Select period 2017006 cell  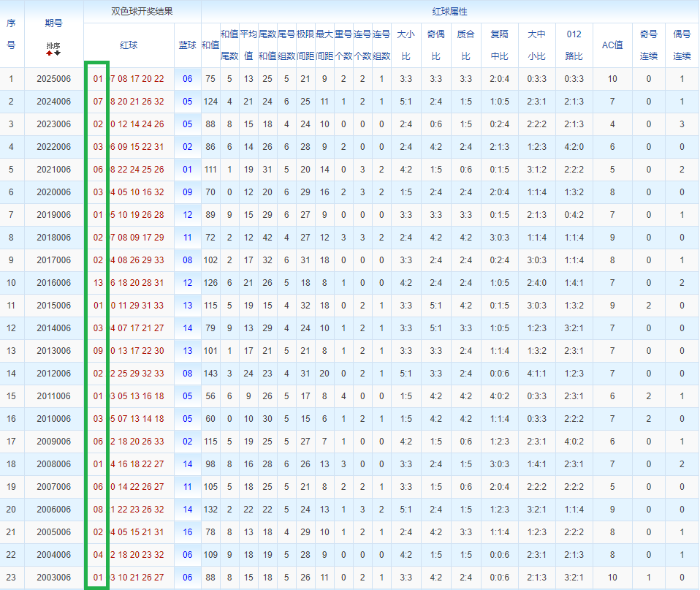click(53, 260)
